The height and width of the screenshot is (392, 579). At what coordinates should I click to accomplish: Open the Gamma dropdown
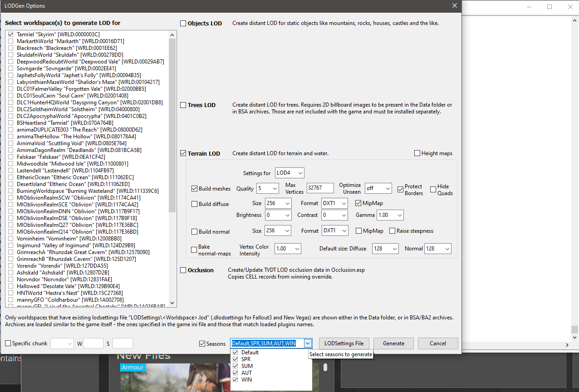click(x=390, y=215)
